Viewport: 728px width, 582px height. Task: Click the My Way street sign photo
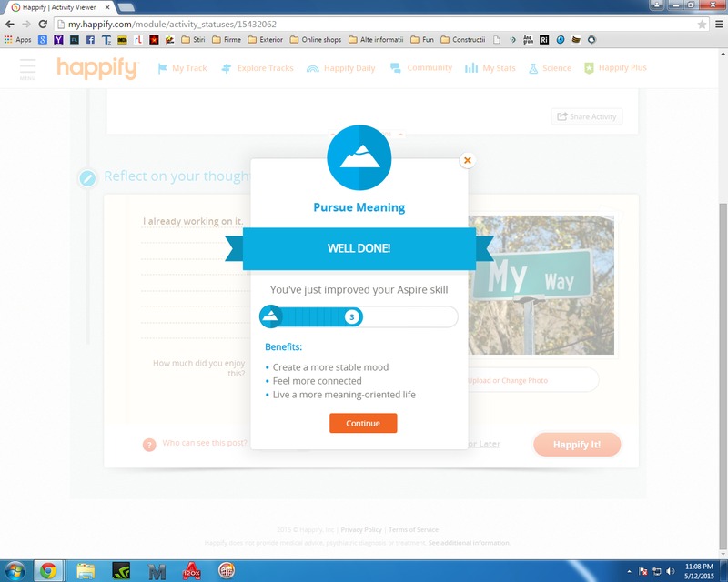[541, 285]
